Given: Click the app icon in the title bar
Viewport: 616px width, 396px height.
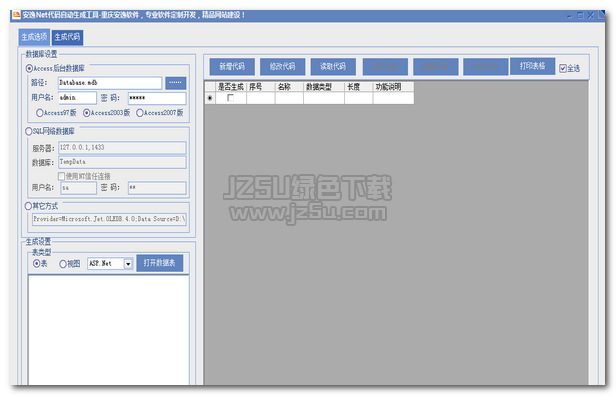Looking at the screenshot, I should tap(16, 15).
